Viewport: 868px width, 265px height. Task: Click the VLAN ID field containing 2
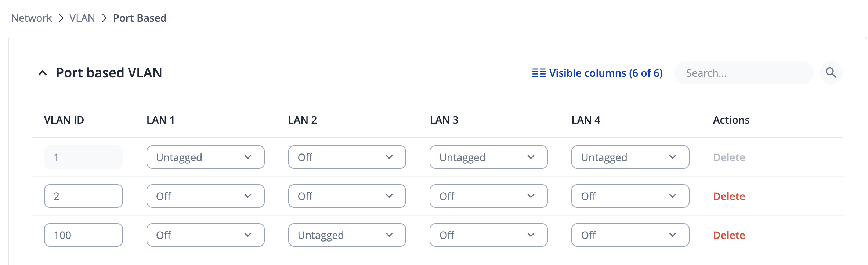[83, 196]
